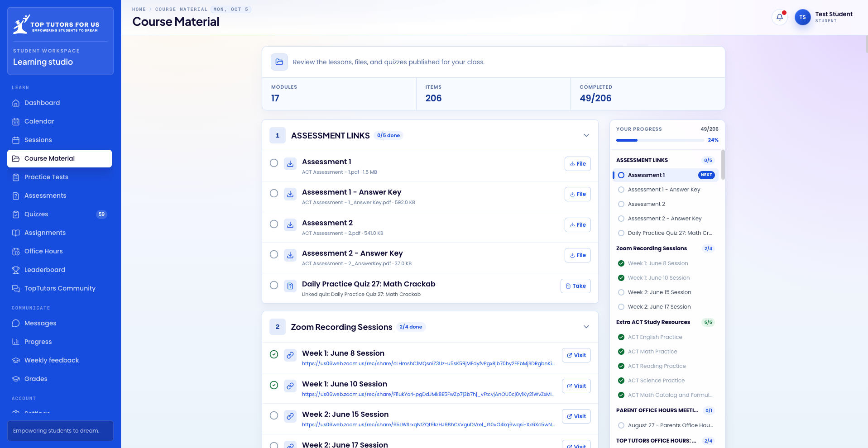Click Leaderboard trophy icon in sidebar
Screen dimensions: 868x448
[x=16, y=270]
